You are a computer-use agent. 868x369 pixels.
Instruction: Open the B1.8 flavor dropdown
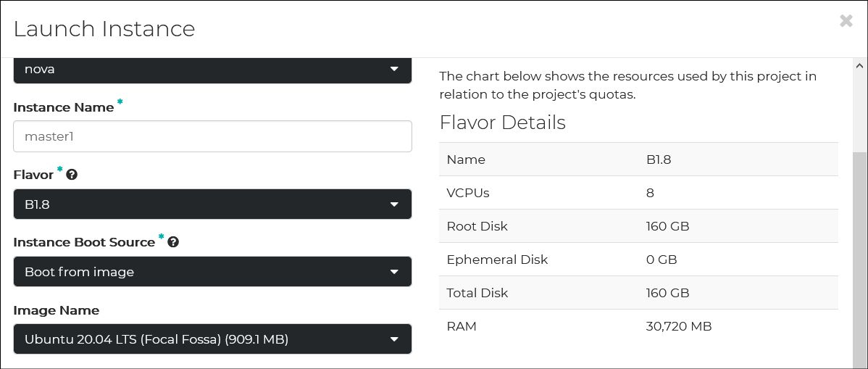click(212, 204)
